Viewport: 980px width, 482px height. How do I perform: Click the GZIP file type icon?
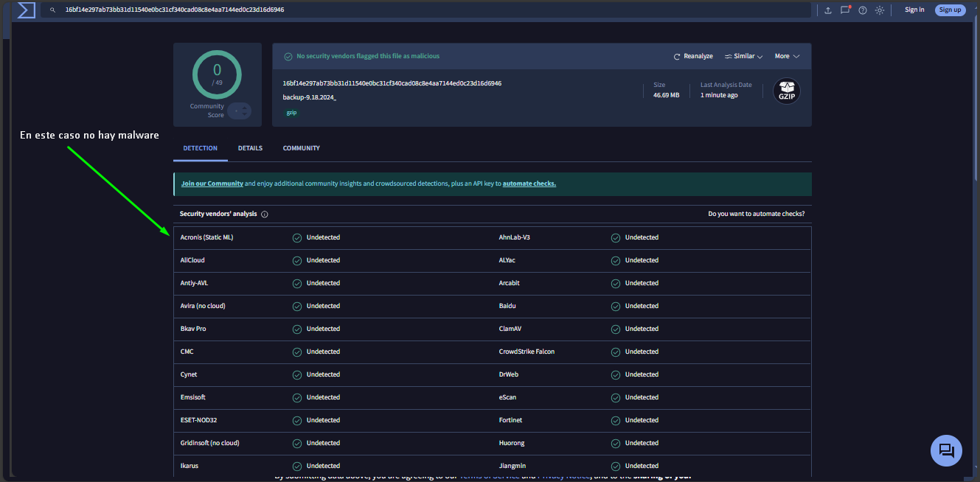[786, 91]
